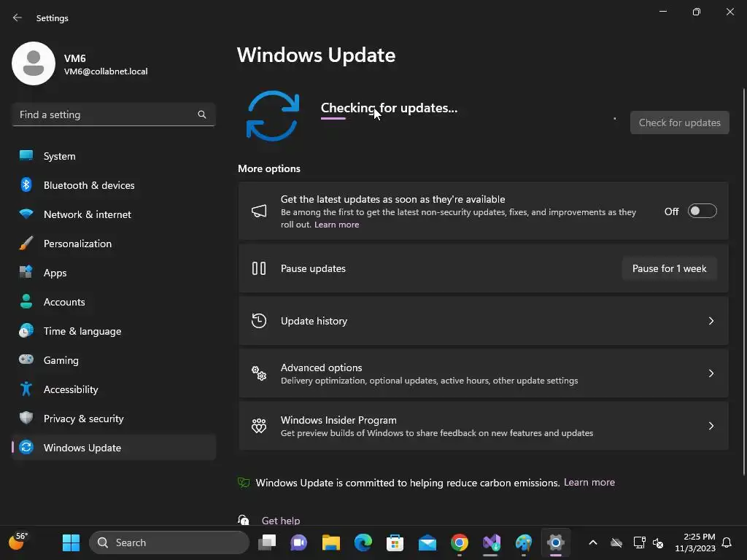Click the megaphone icon for latest updates

click(x=259, y=211)
